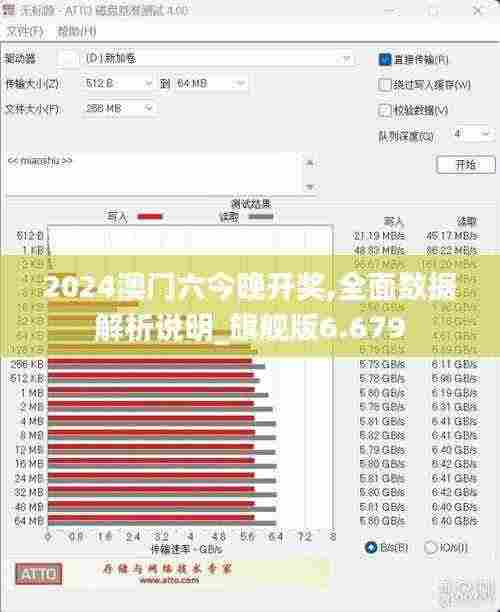This screenshot has width=500, height=612.
Task: Click the 5.73 GB/s write value
Action: pos(382,364)
